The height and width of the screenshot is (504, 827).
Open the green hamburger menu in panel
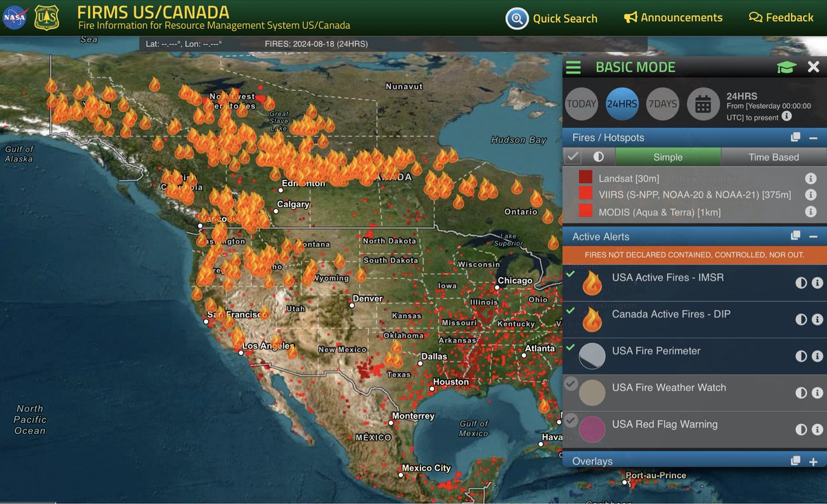[x=573, y=67]
